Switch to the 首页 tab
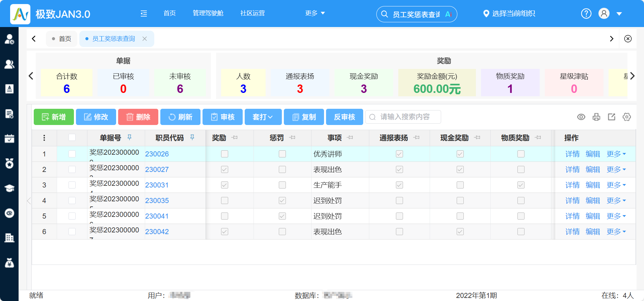Image resolution: width=644 pixels, height=301 pixels. [x=62, y=39]
